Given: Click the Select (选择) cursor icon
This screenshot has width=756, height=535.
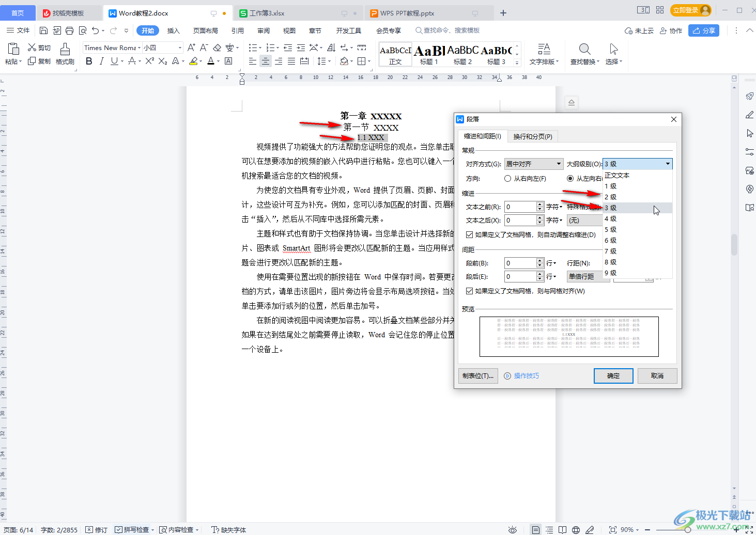Looking at the screenshot, I should [613, 49].
